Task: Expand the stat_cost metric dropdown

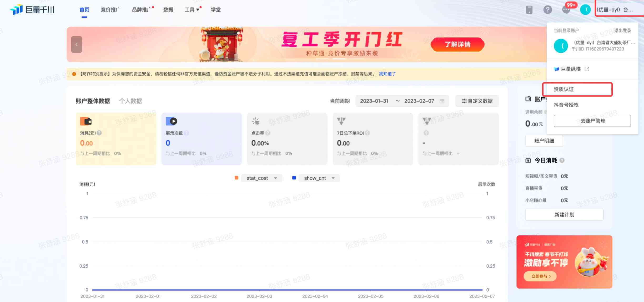Action: (x=262, y=178)
